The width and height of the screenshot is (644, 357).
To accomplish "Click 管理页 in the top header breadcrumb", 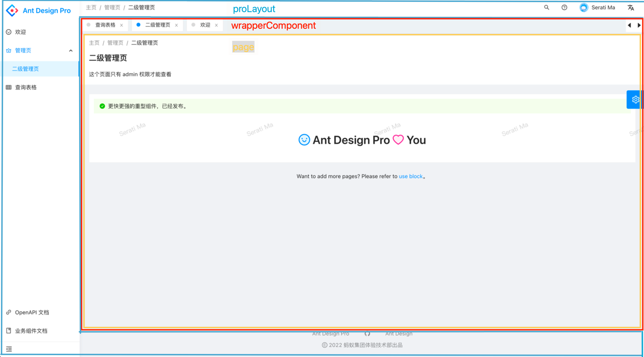I will point(112,8).
